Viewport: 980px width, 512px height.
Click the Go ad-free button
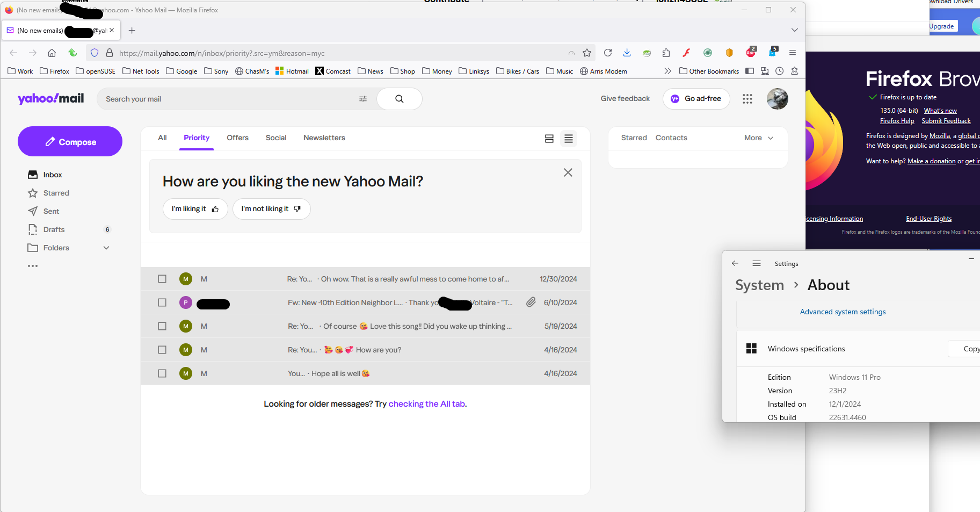point(696,99)
